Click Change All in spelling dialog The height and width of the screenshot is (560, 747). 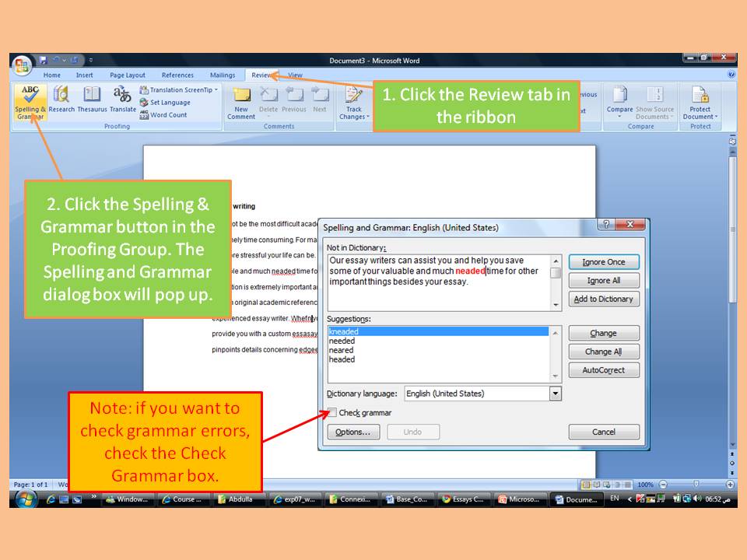coord(604,352)
